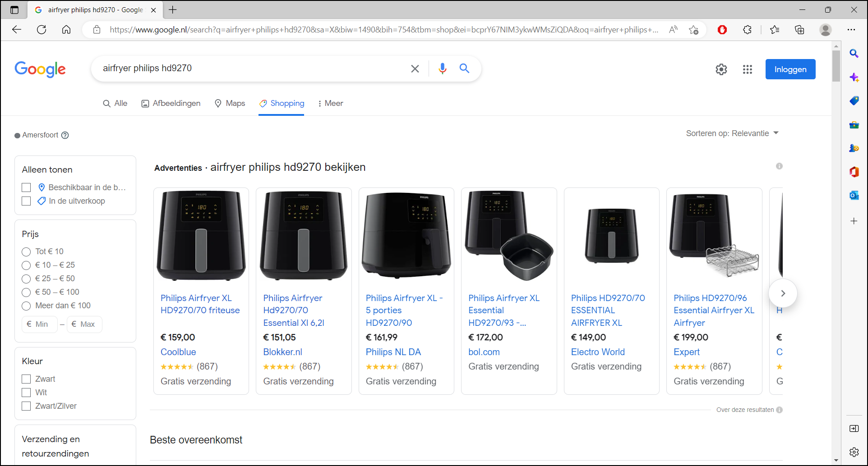Open 'Philips HD9270/70 ESSENTIAL AIRFRYER XL' link
This screenshot has height=466, width=868.
[608, 311]
